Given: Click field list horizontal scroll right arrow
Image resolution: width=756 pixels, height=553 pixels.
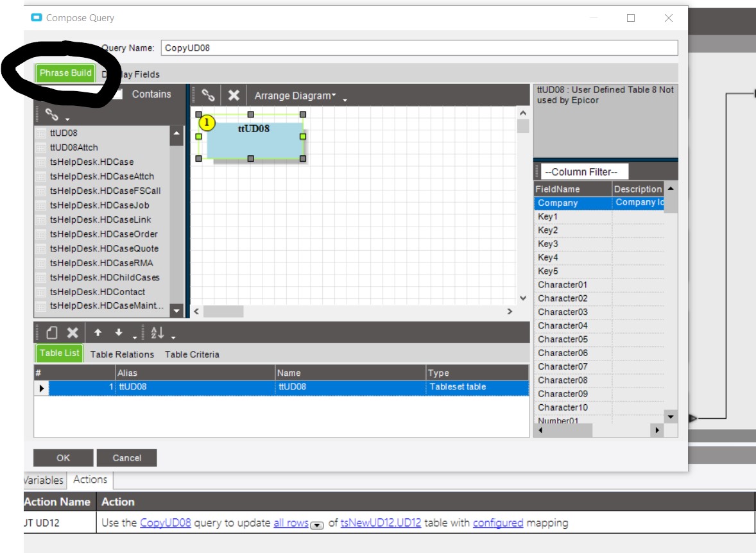Looking at the screenshot, I should tap(657, 430).
